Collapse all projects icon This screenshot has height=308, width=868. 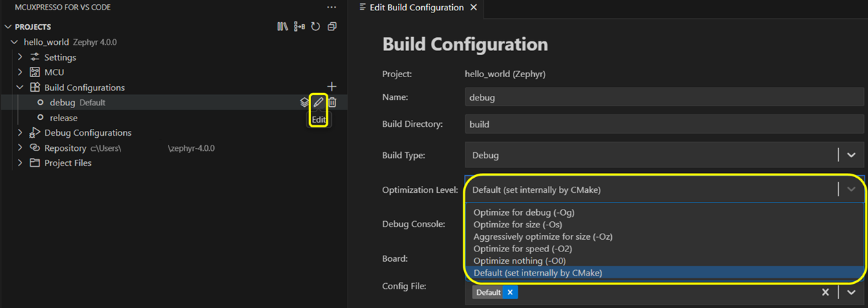tap(332, 27)
